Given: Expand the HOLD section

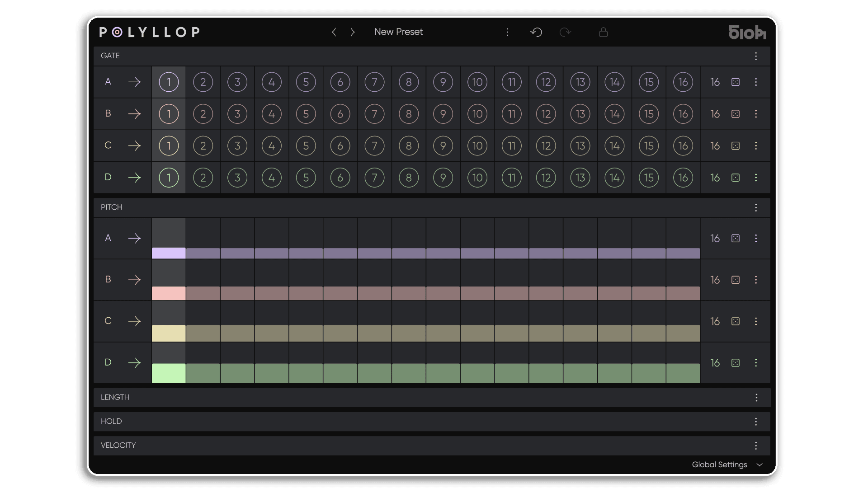Looking at the screenshot, I should (432, 422).
